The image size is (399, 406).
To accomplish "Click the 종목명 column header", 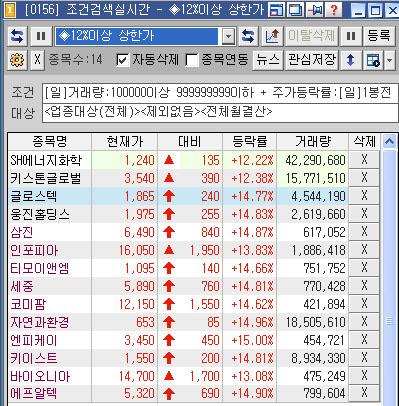I will [50, 142].
